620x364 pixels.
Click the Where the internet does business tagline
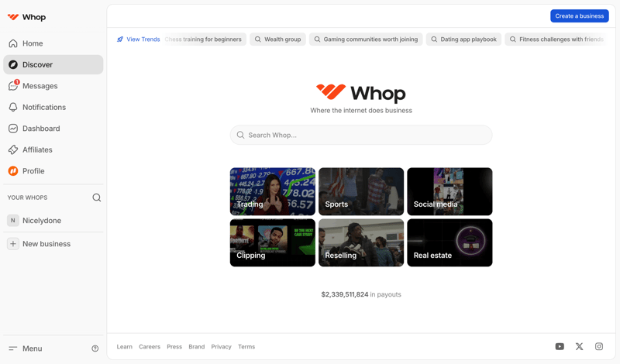[361, 111]
